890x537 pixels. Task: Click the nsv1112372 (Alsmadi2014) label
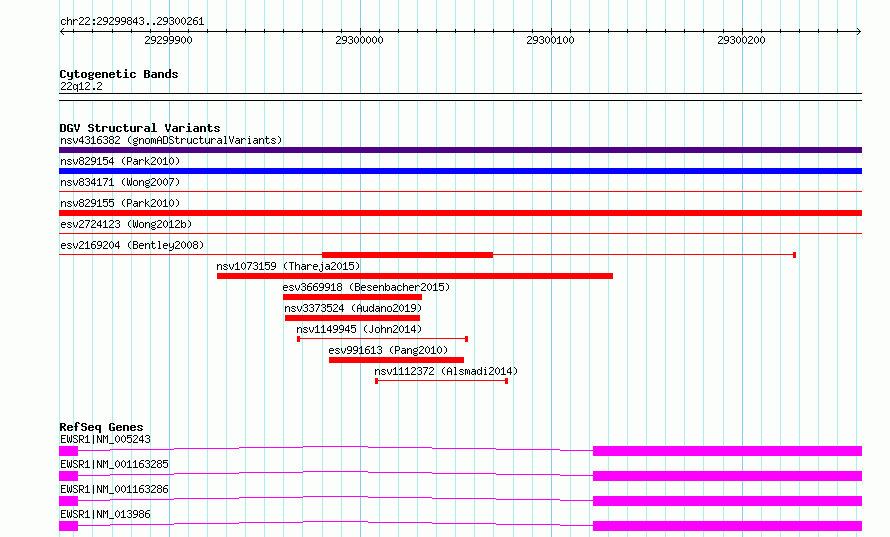tap(446, 371)
